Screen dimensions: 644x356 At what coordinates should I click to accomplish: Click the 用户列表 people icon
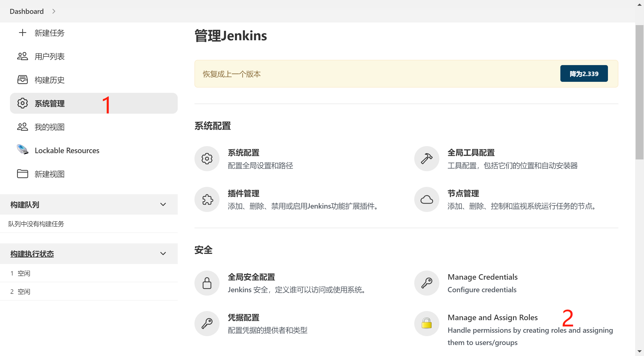click(x=22, y=56)
